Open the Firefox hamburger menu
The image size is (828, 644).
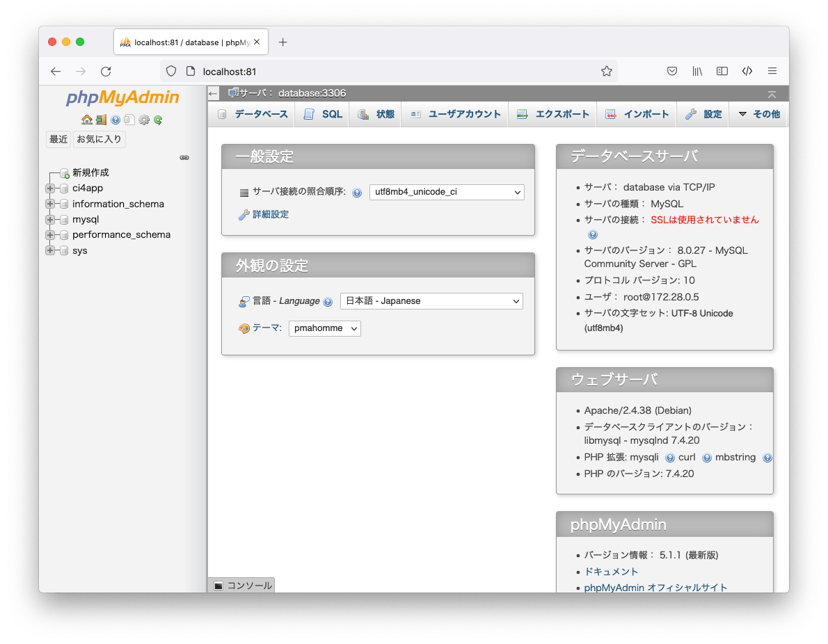pos(772,71)
